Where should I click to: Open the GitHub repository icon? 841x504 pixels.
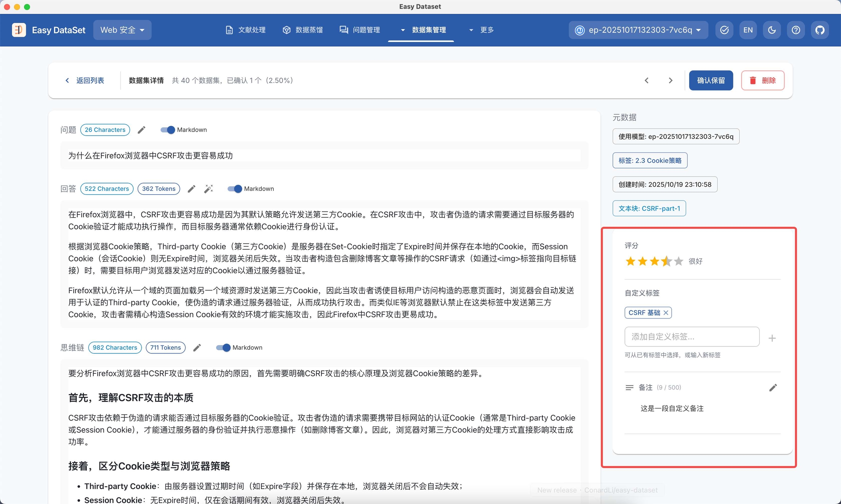[x=820, y=30]
